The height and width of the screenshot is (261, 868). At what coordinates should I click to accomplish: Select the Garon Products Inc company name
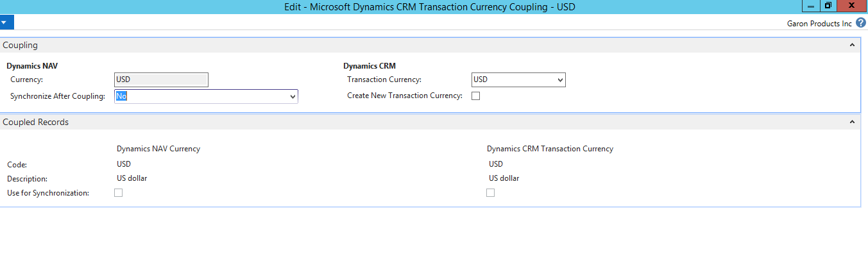tap(819, 24)
